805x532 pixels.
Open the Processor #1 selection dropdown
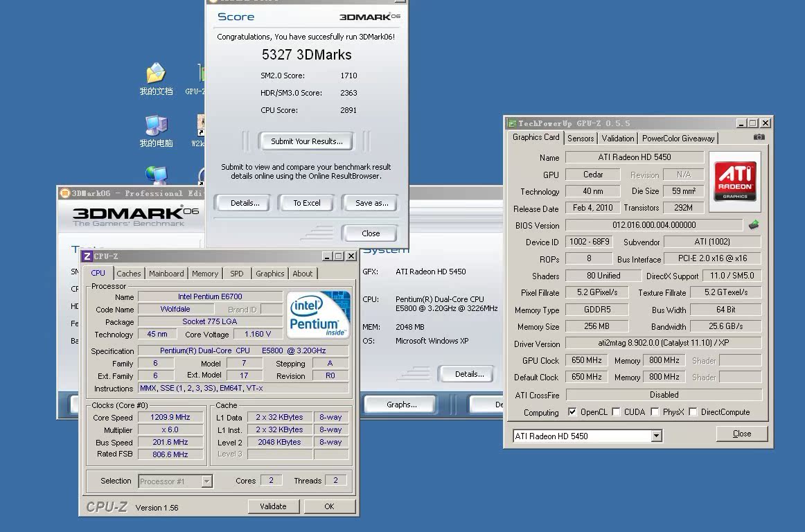click(x=206, y=481)
